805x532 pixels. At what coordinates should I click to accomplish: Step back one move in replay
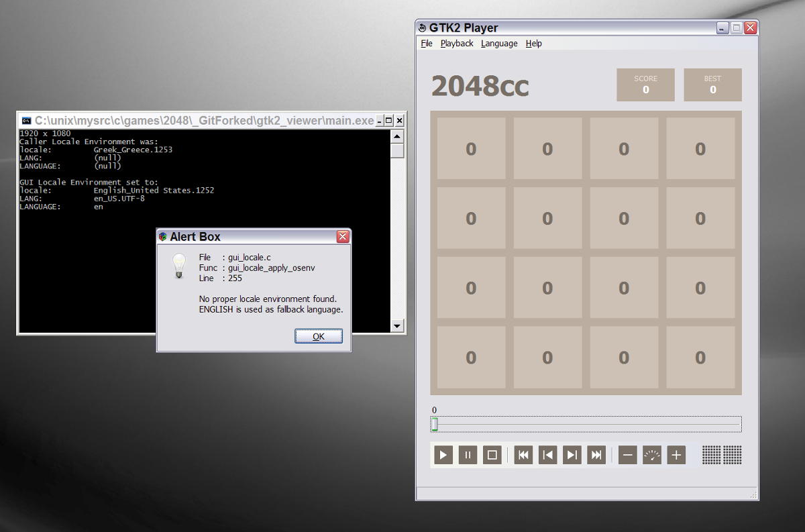click(548, 455)
